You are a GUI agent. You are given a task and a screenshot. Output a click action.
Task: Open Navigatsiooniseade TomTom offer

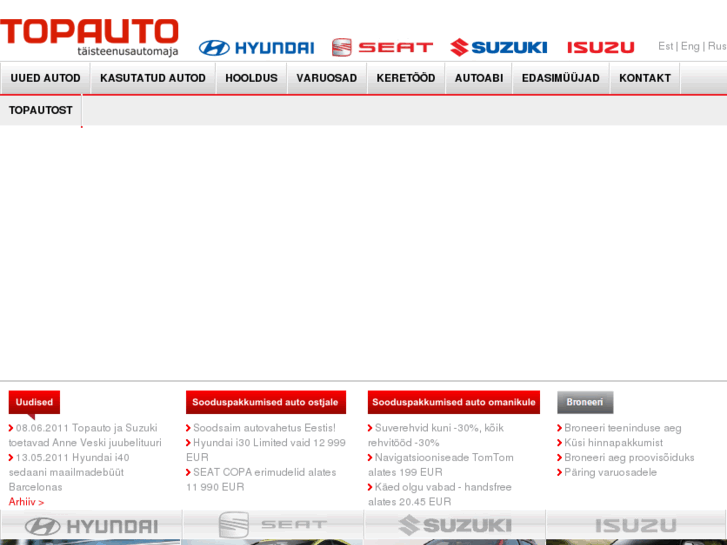tap(441, 465)
